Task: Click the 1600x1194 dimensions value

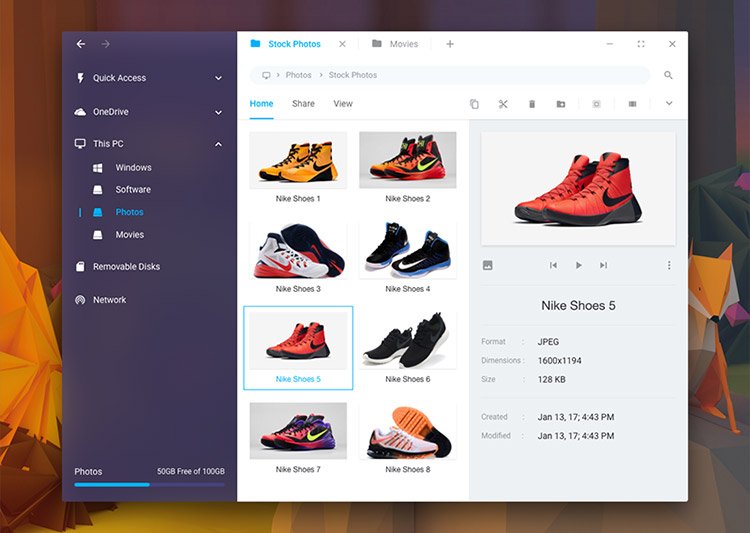Action: tap(560, 361)
